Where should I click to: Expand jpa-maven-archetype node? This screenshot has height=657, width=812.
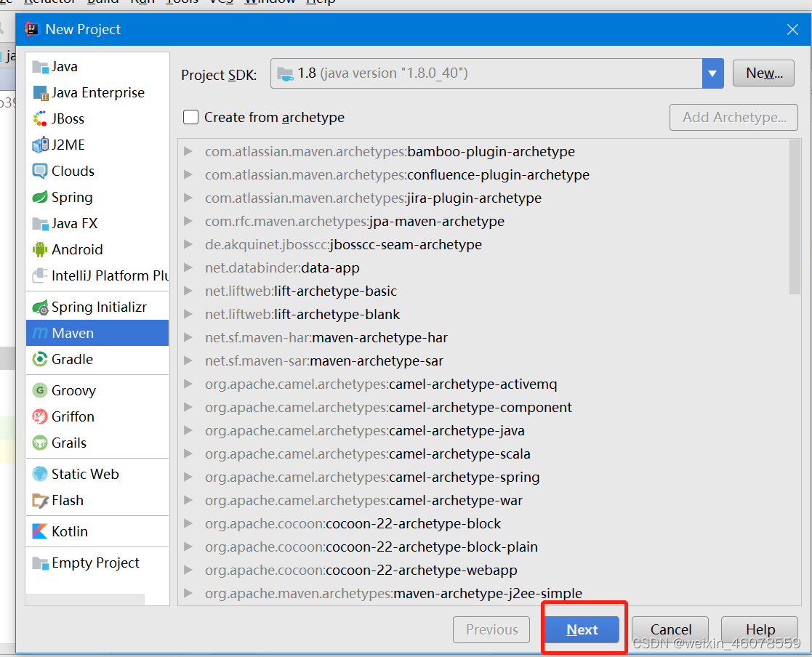188,221
